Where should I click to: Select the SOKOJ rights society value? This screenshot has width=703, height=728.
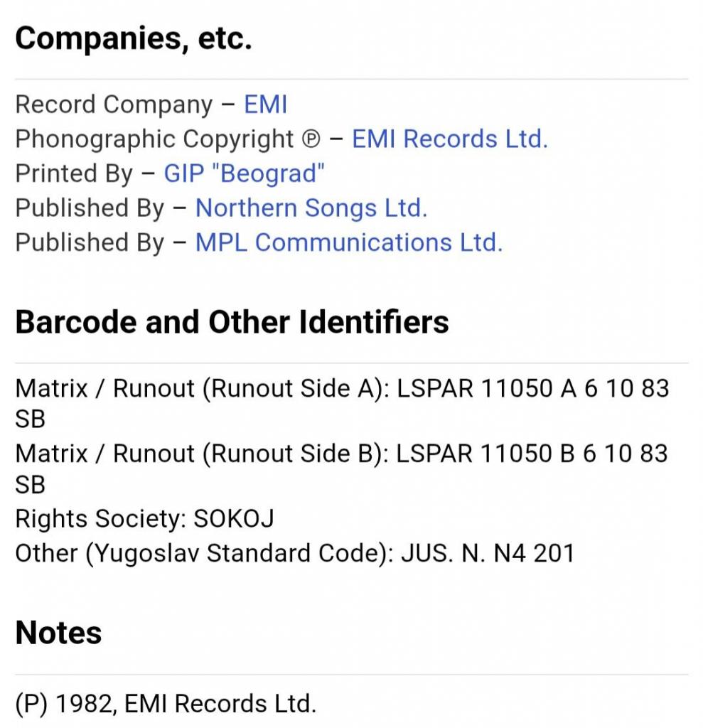(x=233, y=519)
